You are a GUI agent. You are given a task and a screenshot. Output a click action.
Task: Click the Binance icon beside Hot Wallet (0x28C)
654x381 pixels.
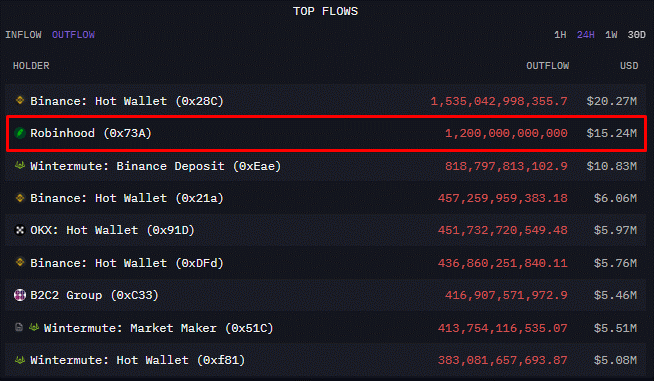point(20,100)
